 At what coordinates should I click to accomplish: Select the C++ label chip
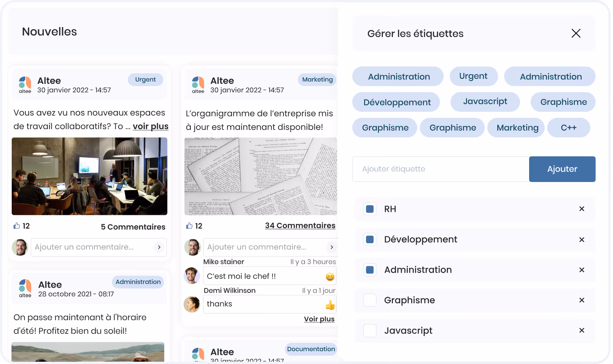pos(568,128)
